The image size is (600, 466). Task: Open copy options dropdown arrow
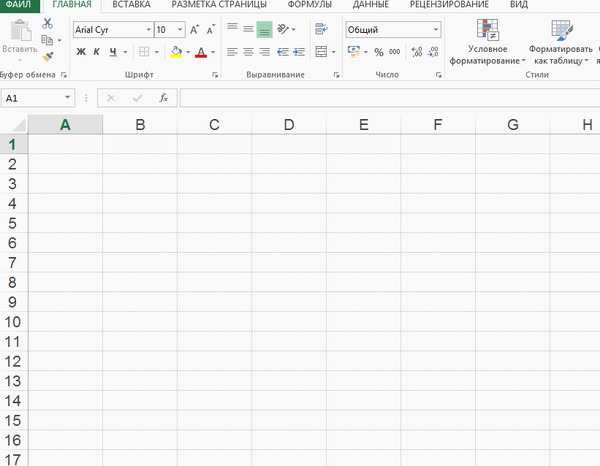tap(60, 40)
